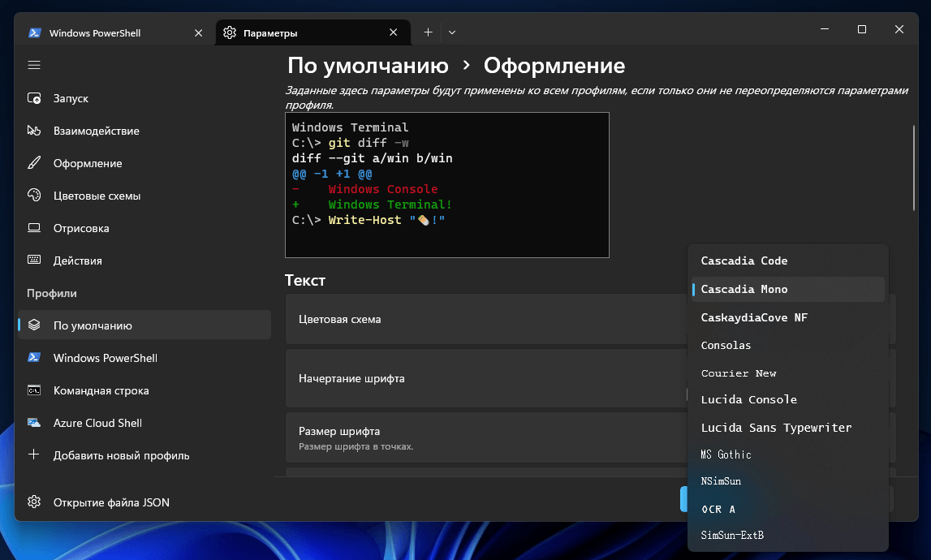
Task: Choose MS Gothic font
Action: [x=788, y=454]
